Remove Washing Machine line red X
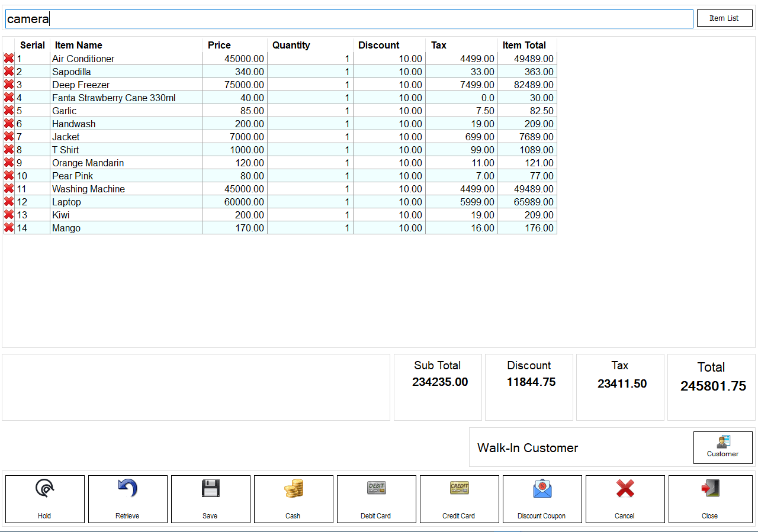 (x=9, y=189)
